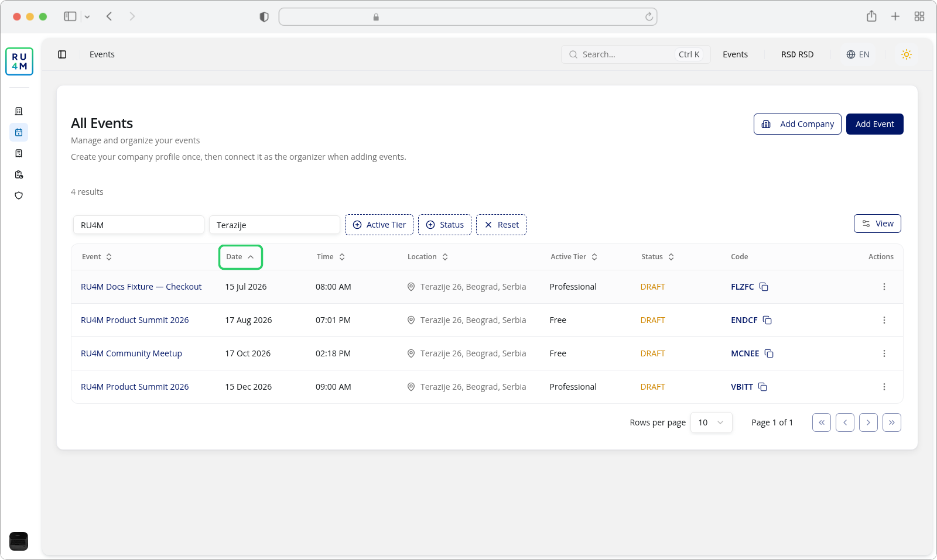Open the Active Tier filter
The height and width of the screenshot is (560, 937).
(x=379, y=225)
